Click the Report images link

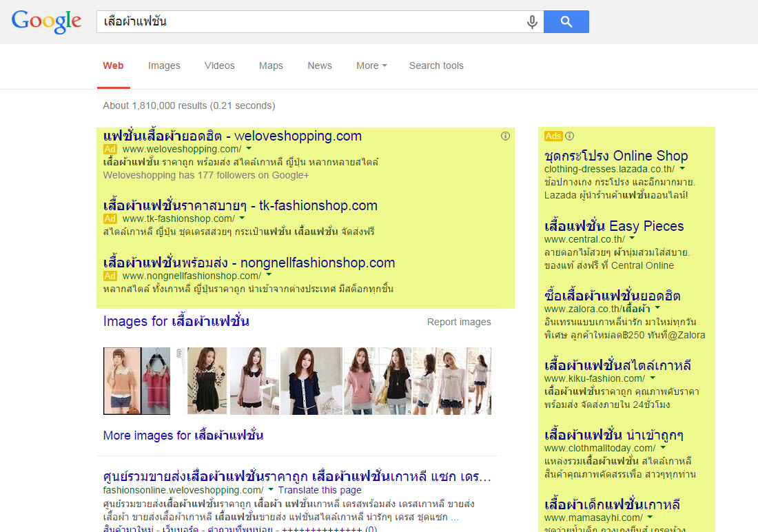[459, 323]
